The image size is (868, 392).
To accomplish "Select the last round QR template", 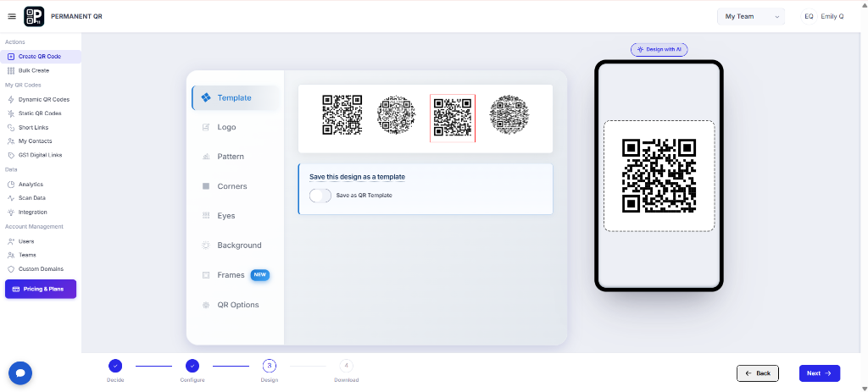I will click(509, 115).
